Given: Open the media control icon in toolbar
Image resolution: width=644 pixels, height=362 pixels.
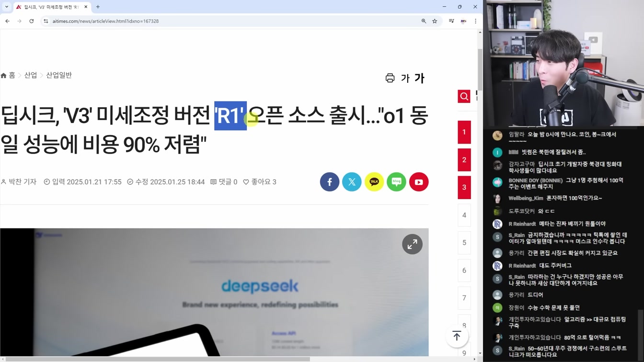Looking at the screenshot, I should pyautogui.click(x=451, y=21).
